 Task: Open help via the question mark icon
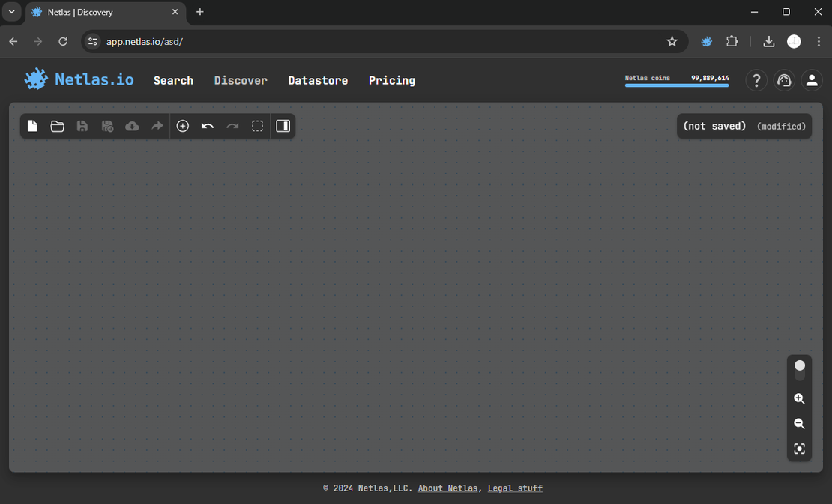[756, 80]
